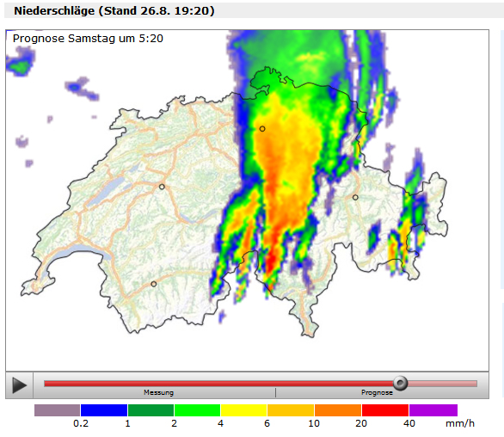Click the dark green legend swatch
Viewport: 504px width, 437px height.
(151, 410)
